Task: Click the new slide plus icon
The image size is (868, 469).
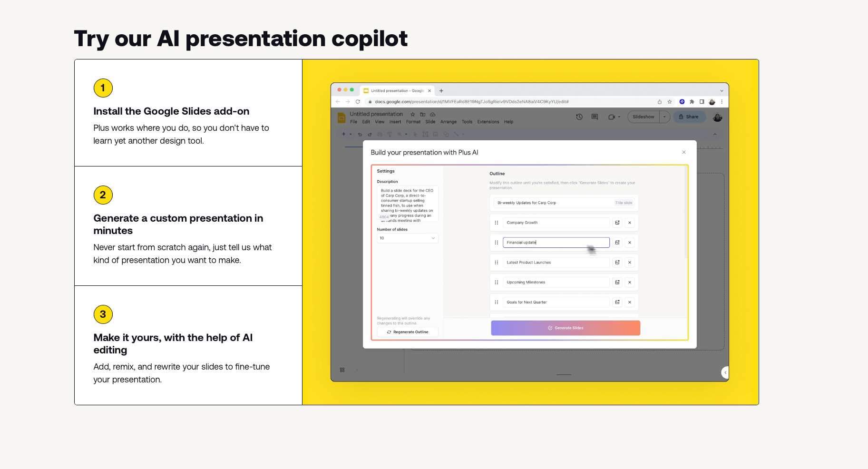Action: click(x=344, y=134)
